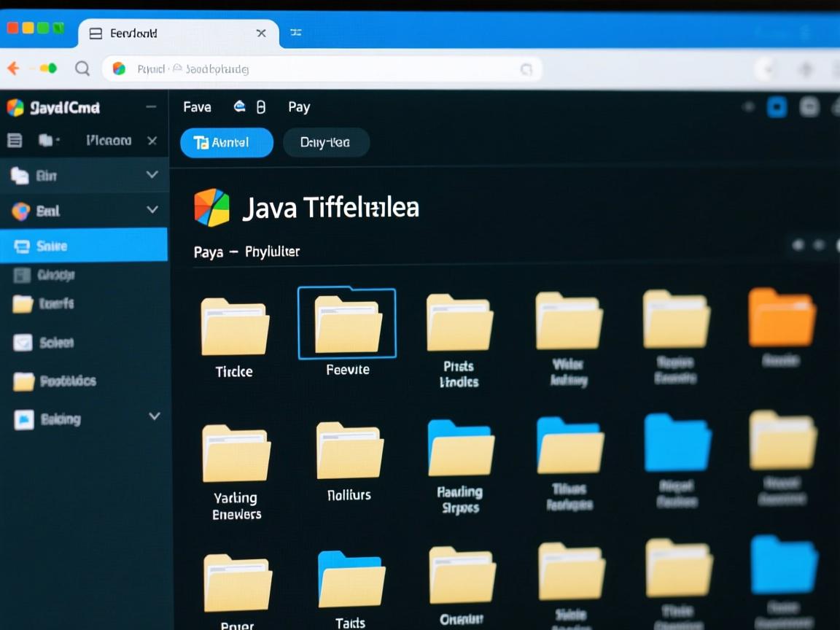
Task: Close the sidebar panel via its X icon
Action: pos(152,139)
